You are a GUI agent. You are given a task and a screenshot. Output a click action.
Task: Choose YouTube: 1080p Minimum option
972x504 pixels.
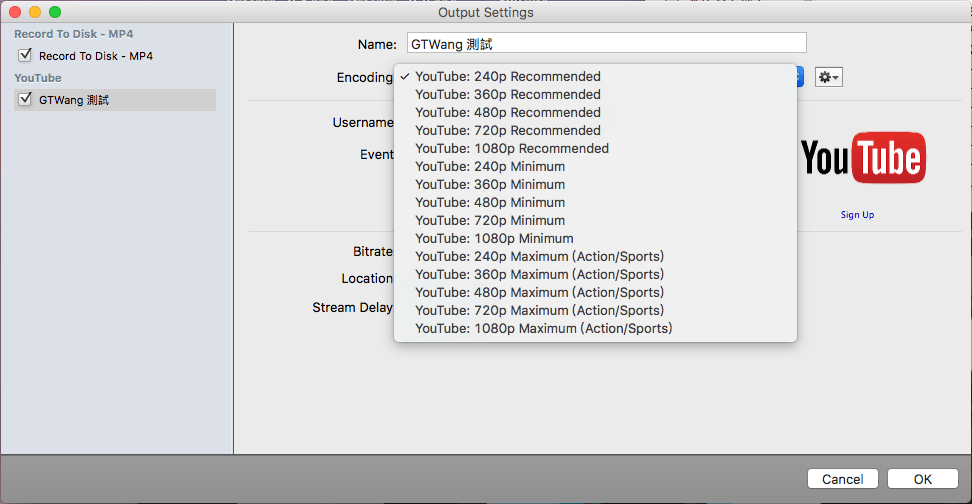tap(494, 239)
